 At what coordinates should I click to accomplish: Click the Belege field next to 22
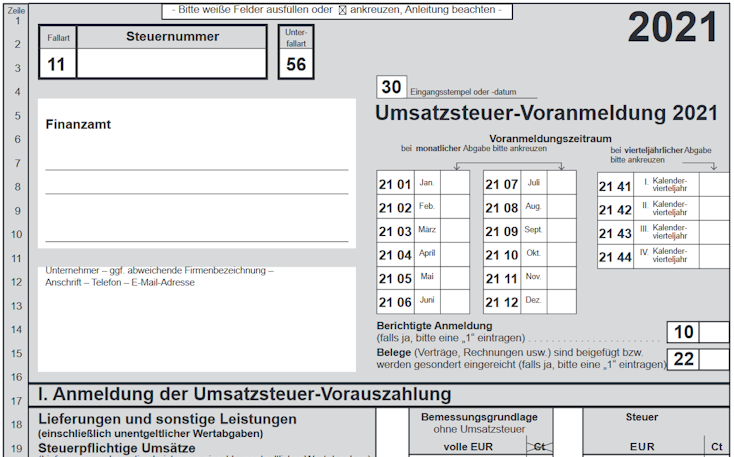714,359
